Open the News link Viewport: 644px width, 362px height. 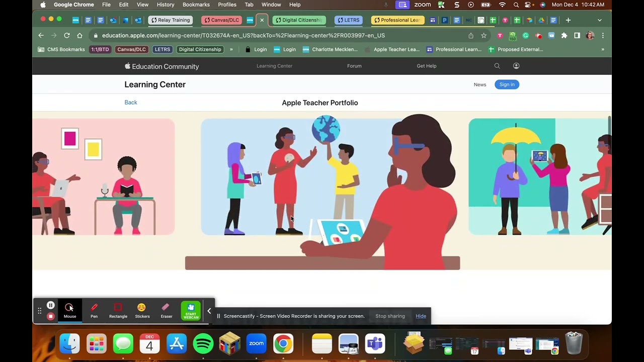tap(480, 84)
